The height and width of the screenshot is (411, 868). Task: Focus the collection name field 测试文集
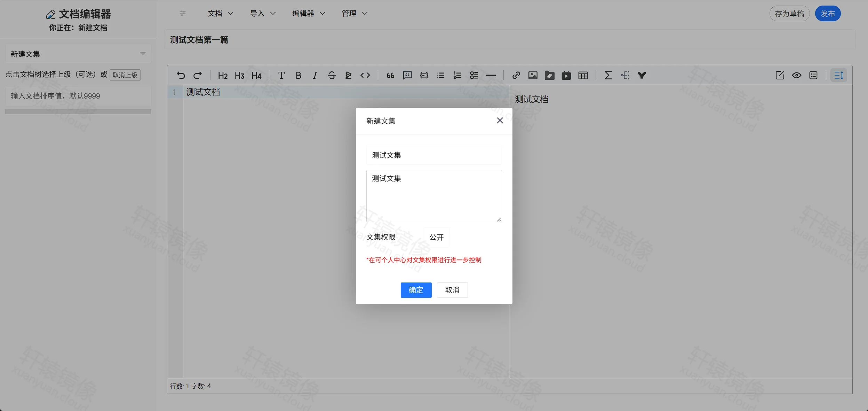(x=434, y=155)
